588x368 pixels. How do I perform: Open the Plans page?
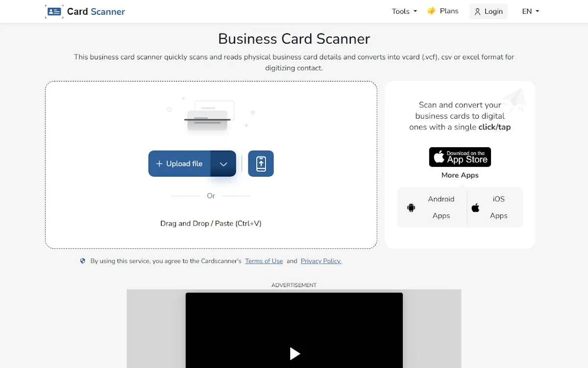(x=443, y=11)
